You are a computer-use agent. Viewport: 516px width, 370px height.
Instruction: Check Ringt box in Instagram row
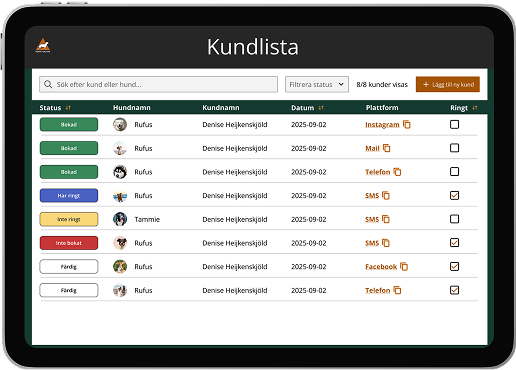click(454, 124)
